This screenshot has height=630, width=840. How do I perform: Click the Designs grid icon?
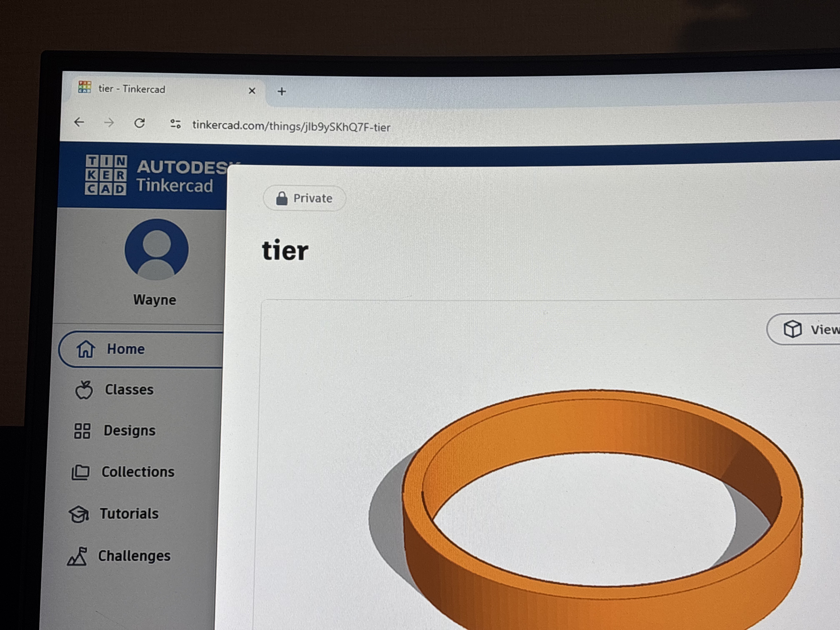point(82,431)
